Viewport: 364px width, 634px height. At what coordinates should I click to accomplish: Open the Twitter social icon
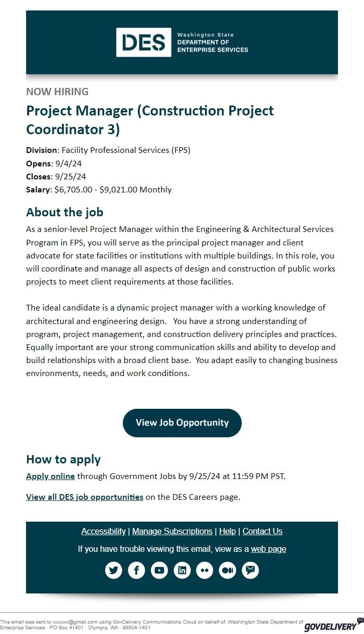pyautogui.click(x=113, y=570)
